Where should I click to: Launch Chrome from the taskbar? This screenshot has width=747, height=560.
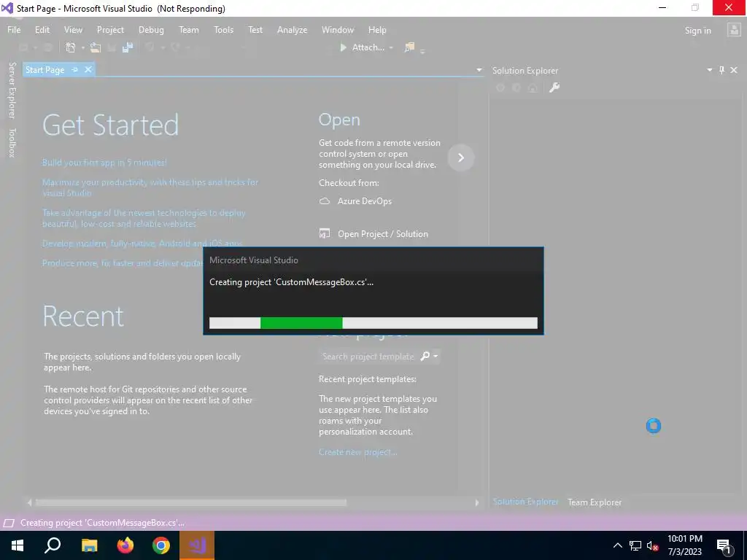161,545
